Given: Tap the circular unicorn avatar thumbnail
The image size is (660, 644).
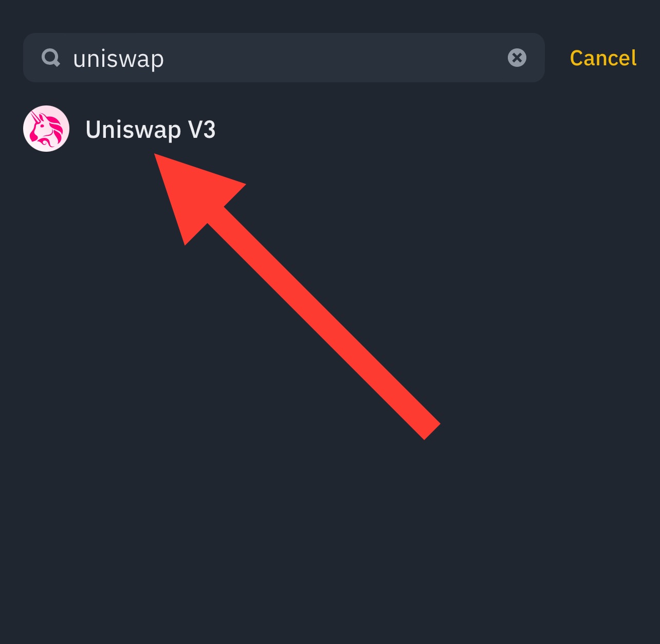Looking at the screenshot, I should (46, 129).
